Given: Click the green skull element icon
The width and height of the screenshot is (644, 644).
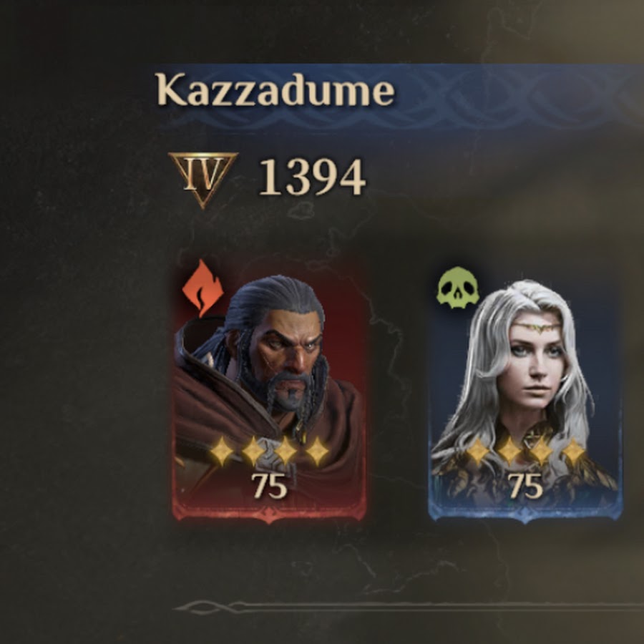Looking at the screenshot, I should click(x=458, y=288).
